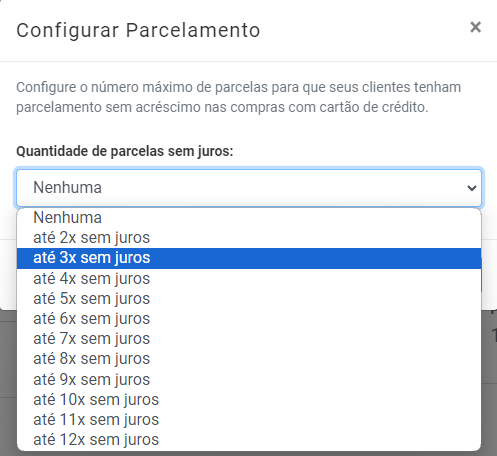Choose Nenhuma option in the opened list
Image resolution: width=497 pixels, height=456 pixels.
pos(249,218)
